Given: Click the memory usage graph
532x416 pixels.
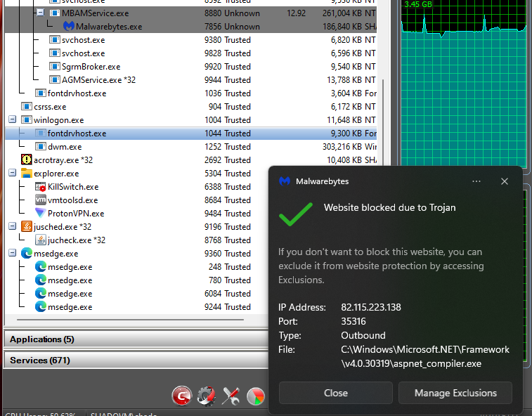Looking at the screenshot, I should point(464,83).
